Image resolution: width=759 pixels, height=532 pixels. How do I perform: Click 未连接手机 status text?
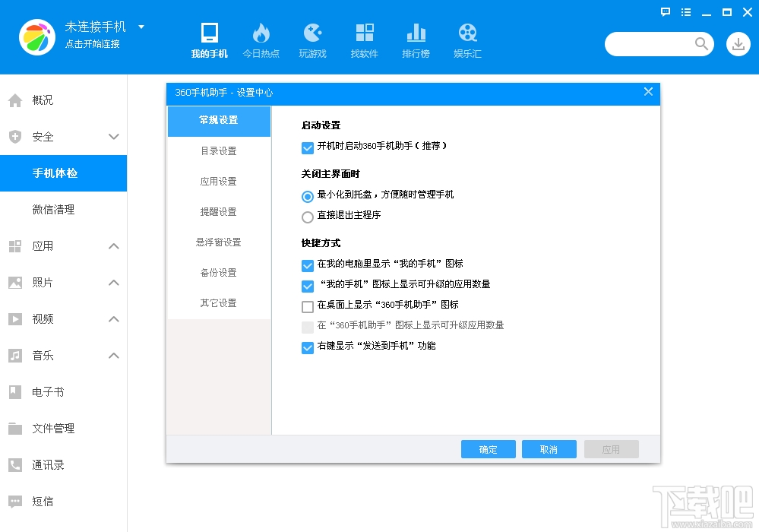[96, 27]
